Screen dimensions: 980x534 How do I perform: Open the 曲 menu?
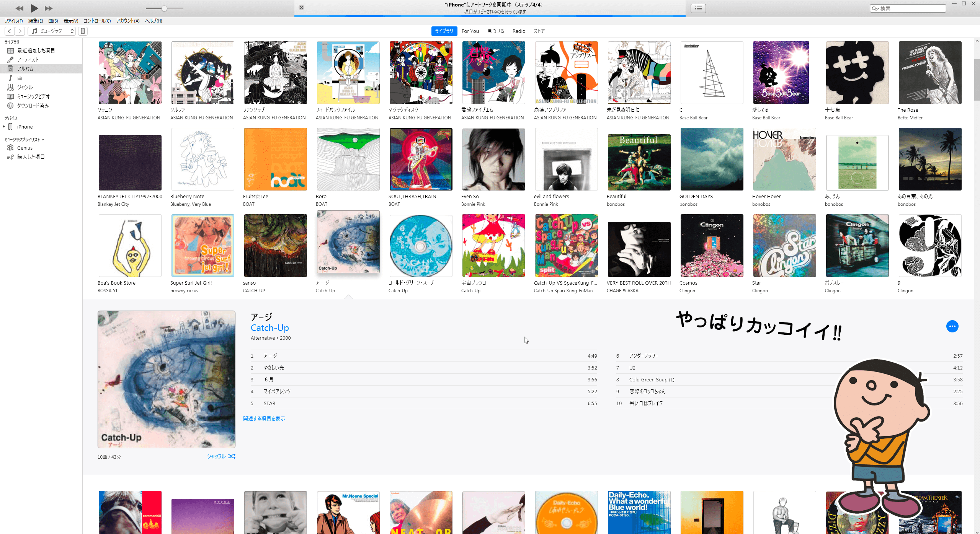[53, 21]
